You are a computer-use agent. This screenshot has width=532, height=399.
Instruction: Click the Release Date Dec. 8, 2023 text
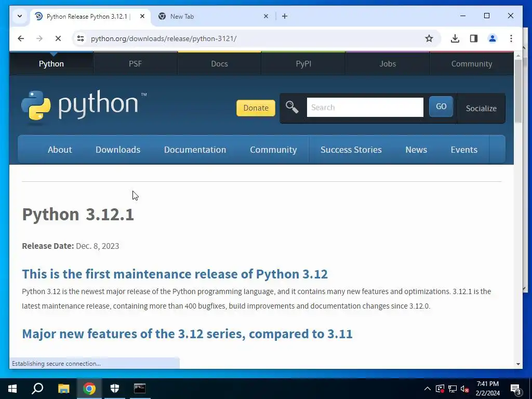coord(71,246)
